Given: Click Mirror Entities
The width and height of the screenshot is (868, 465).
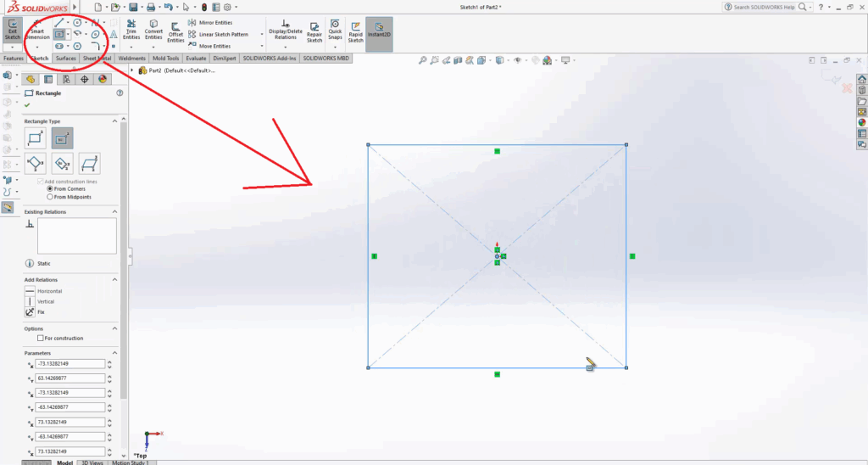Looking at the screenshot, I should pos(210,23).
